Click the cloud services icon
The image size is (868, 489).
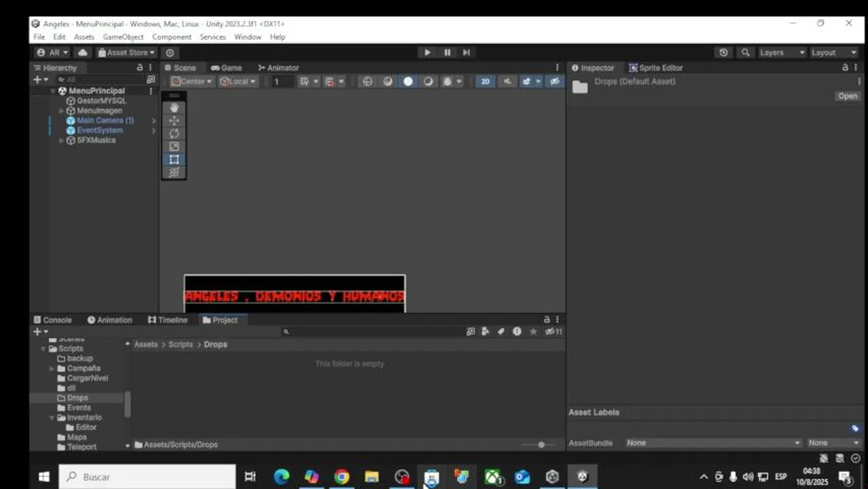click(83, 52)
